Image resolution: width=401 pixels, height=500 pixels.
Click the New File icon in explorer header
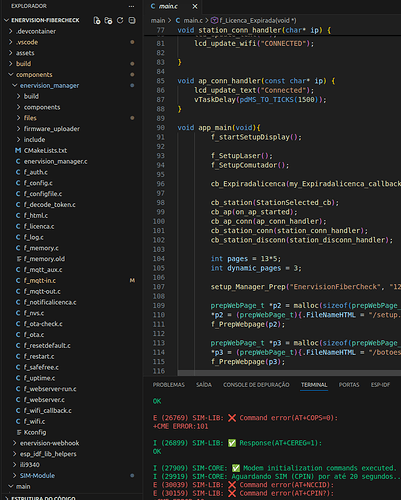pyautogui.click(x=97, y=20)
